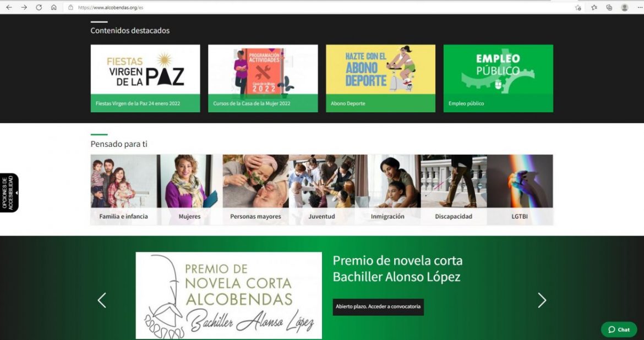Open the browser Collections icon

[x=609, y=7]
